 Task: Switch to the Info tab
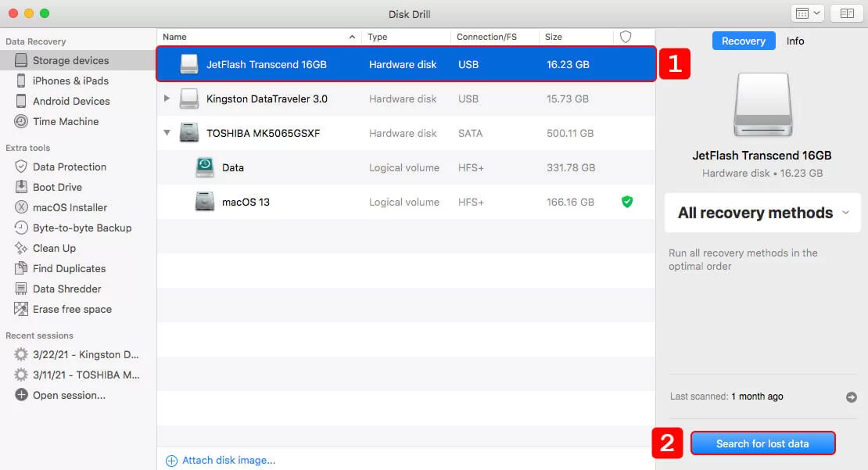[x=795, y=41]
